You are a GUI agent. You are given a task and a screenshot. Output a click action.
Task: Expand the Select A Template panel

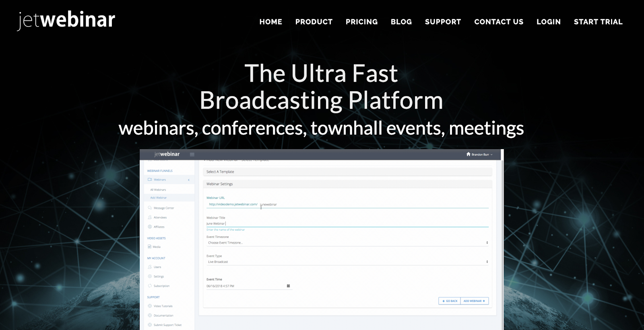[347, 172]
